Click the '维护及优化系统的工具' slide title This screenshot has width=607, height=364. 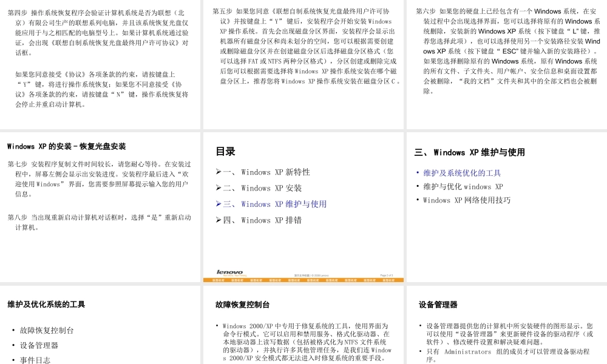tap(46, 305)
